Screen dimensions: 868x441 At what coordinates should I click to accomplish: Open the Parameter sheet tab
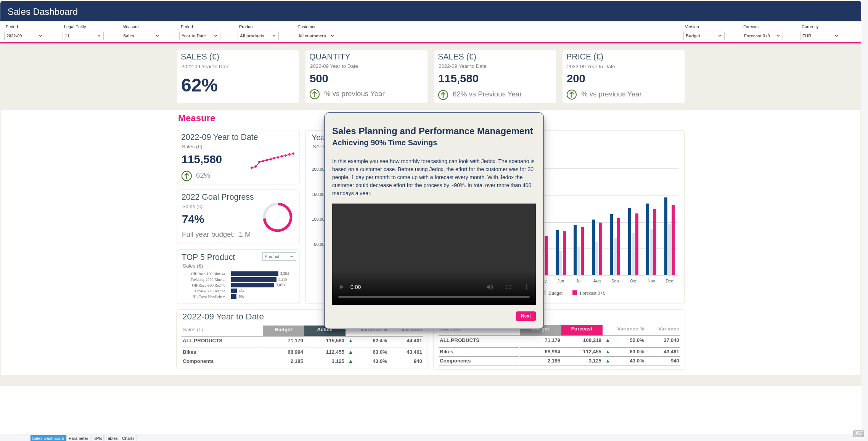pos(78,438)
